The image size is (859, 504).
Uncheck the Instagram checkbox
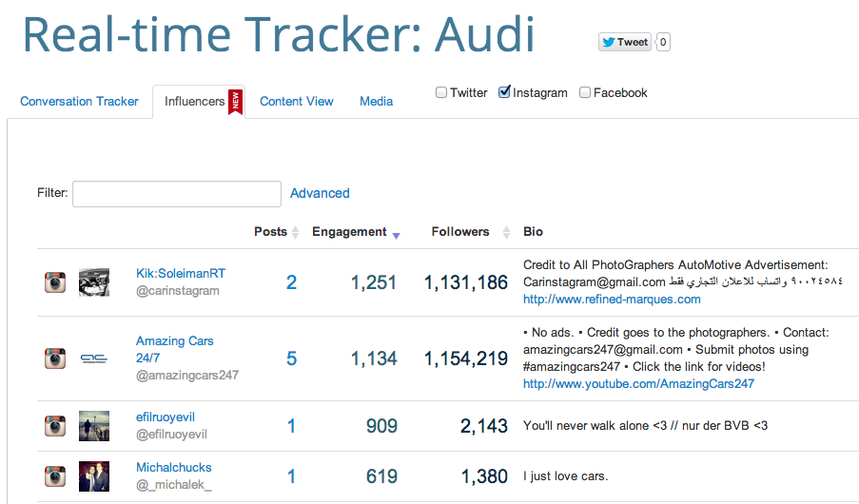click(504, 92)
